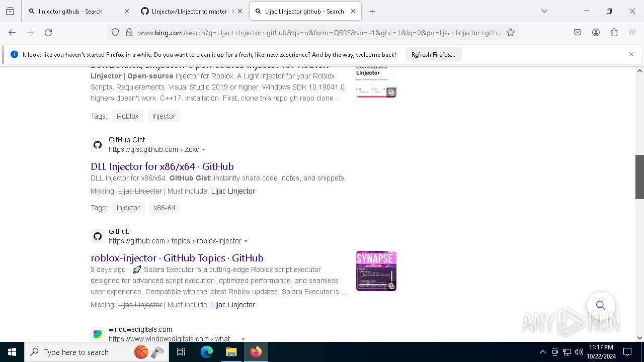This screenshot has height=362, width=644.
Task: Launch Microsoft Edge from taskbar
Action: click(207, 352)
